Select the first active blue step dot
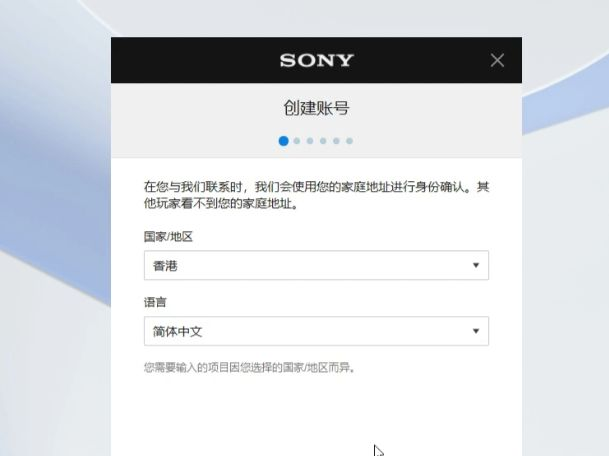The image size is (609, 456). click(x=284, y=141)
